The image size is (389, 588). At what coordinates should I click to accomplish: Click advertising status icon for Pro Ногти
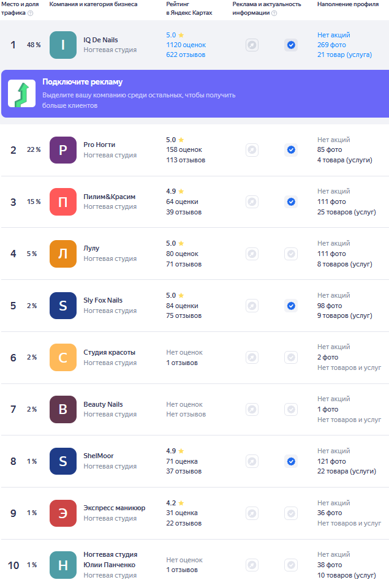pyautogui.click(x=252, y=150)
